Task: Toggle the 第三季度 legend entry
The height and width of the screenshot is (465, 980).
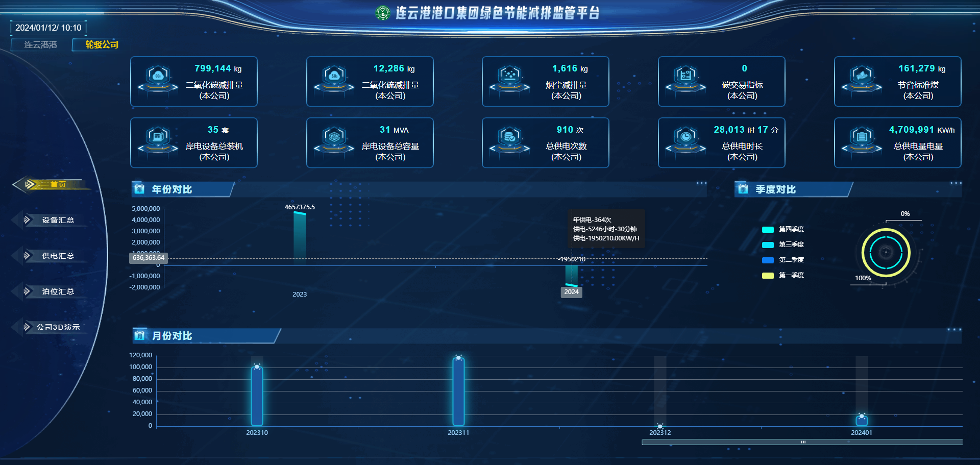Action: click(x=783, y=244)
